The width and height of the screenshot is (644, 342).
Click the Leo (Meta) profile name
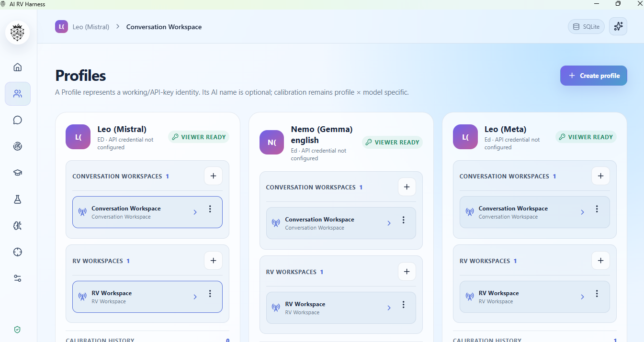[505, 129]
